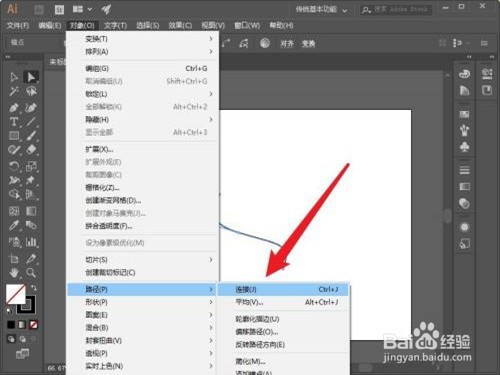
Task: Select the Curvature tool
Action: coord(31,108)
